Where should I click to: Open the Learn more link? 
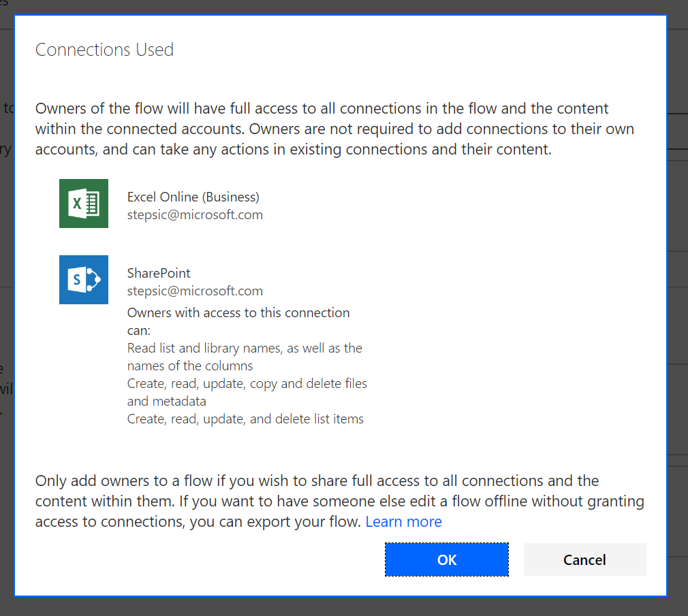coord(403,521)
